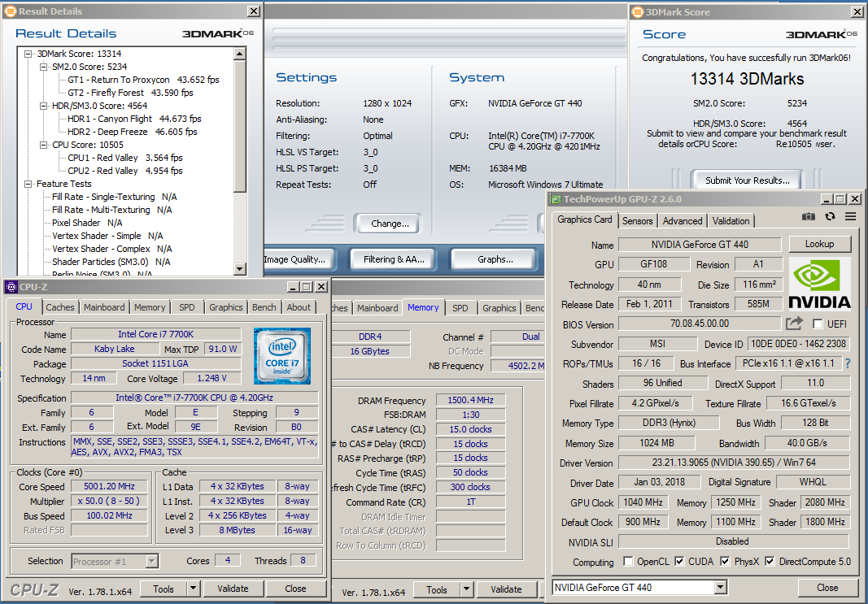Open the About tab in CPU-Z

tap(299, 307)
